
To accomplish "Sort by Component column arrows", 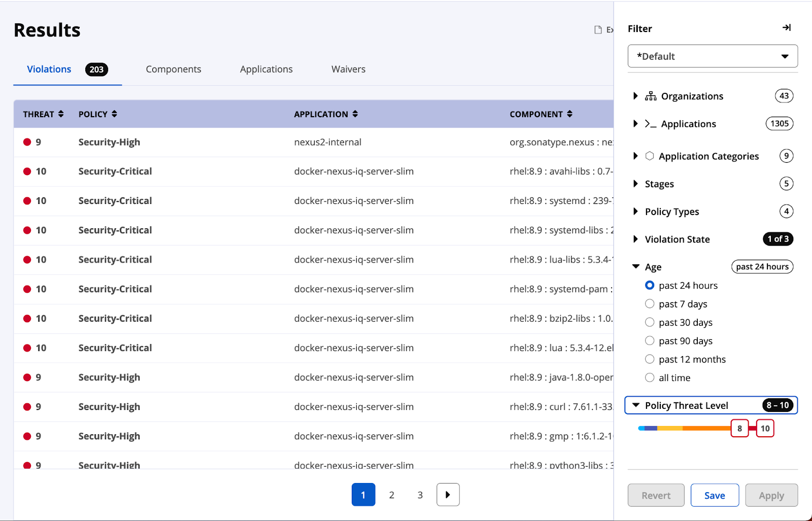I will point(569,114).
